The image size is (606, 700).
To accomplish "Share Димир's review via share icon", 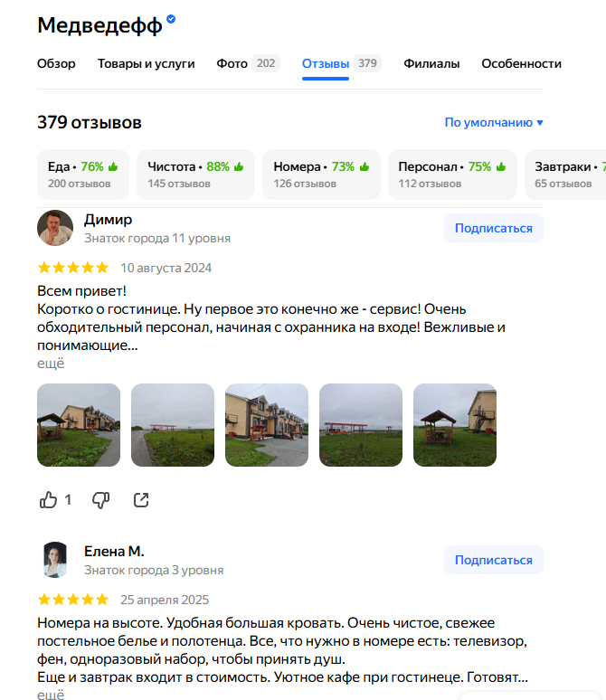I will pos(141,500).
